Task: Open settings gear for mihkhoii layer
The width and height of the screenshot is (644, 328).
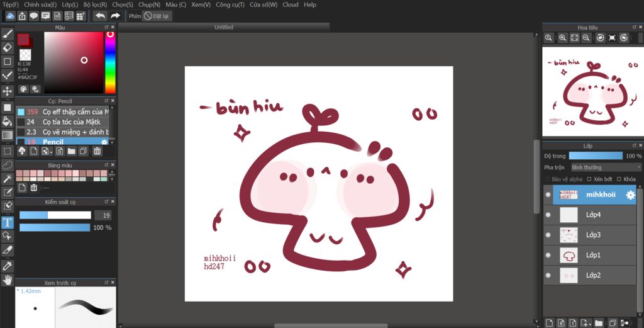Action: (630, 195)
